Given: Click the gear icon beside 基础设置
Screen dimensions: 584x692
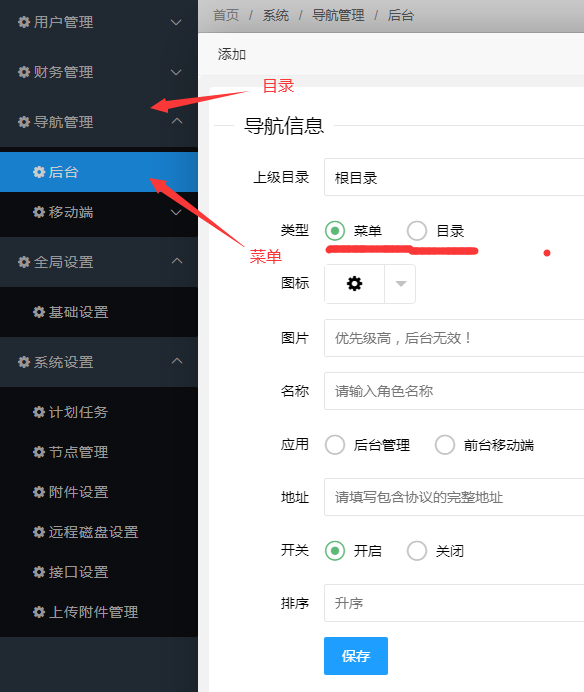Looking at the screenshot, I should [x=39, y=312].
